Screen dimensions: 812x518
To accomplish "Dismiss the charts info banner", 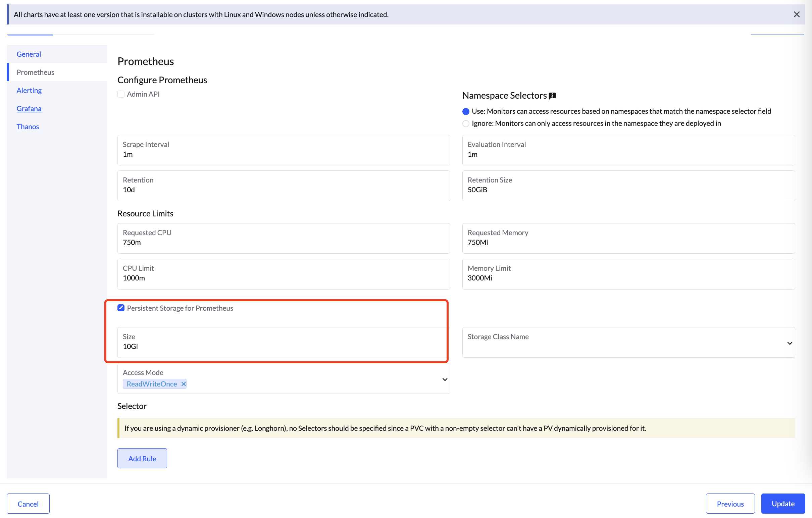I will 796,14.
